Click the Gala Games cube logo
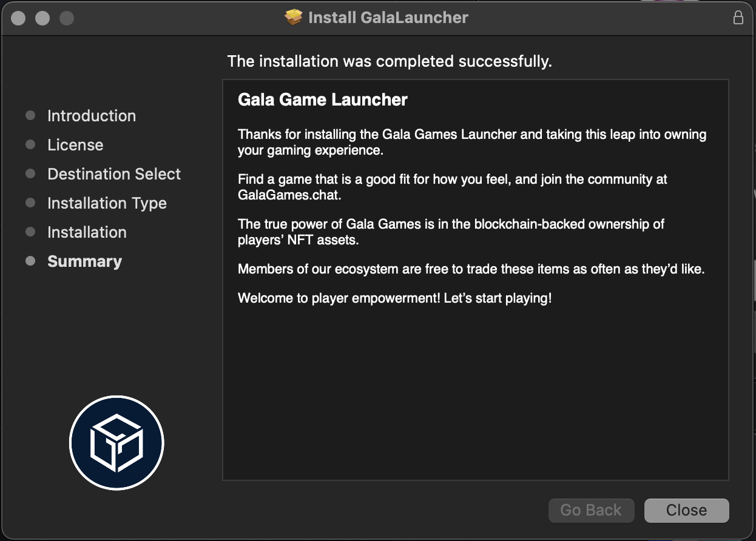Viewport: 756px width, 541px height. click(116, 443)
